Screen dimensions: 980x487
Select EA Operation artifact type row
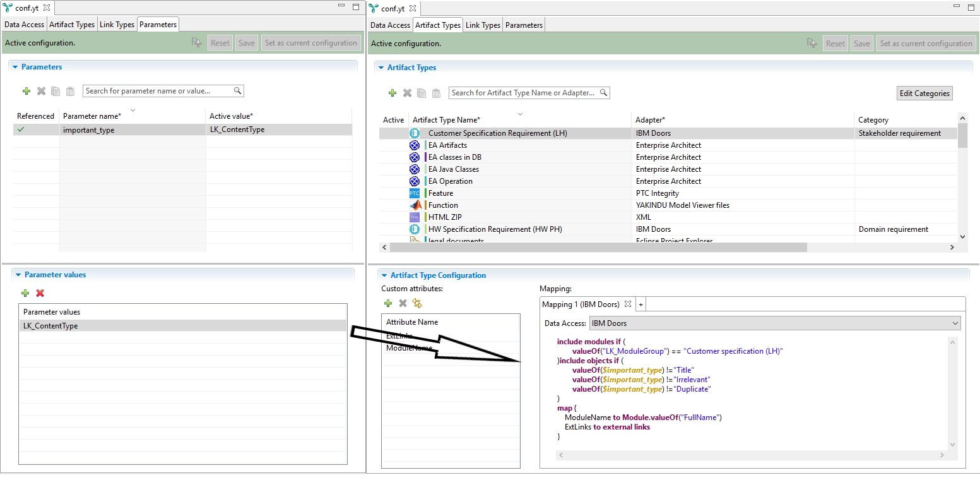[669, 181]
